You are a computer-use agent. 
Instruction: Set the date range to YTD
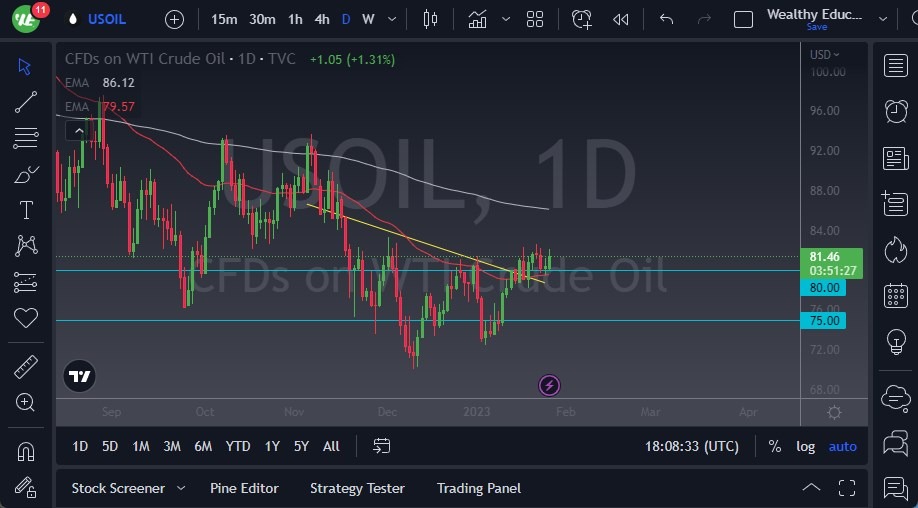(x=238, y=446)
